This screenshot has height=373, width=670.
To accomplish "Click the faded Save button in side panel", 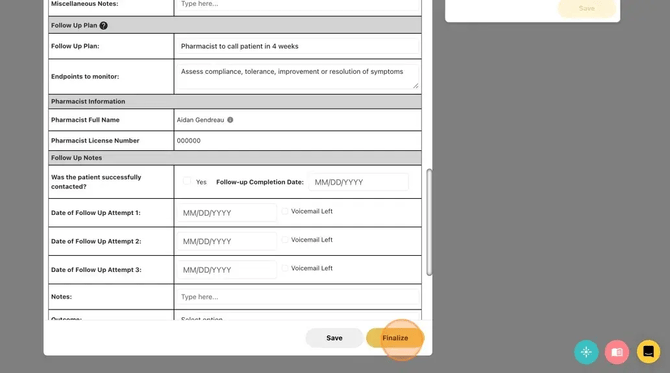I will point(587,8).
